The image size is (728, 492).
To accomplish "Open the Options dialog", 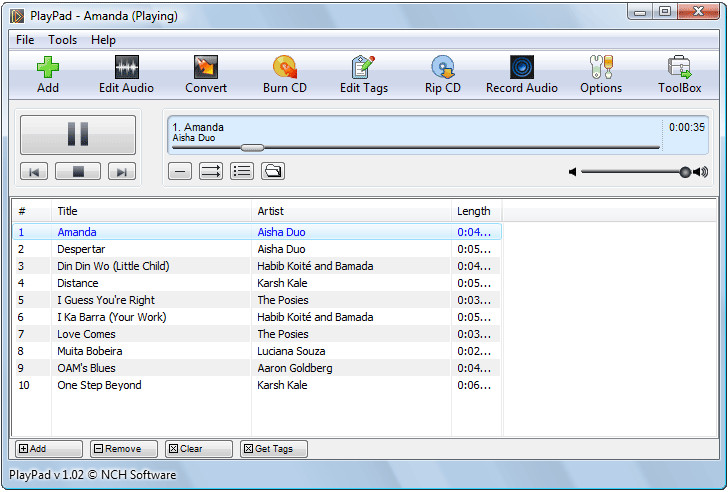I will [x=601, y=74].
